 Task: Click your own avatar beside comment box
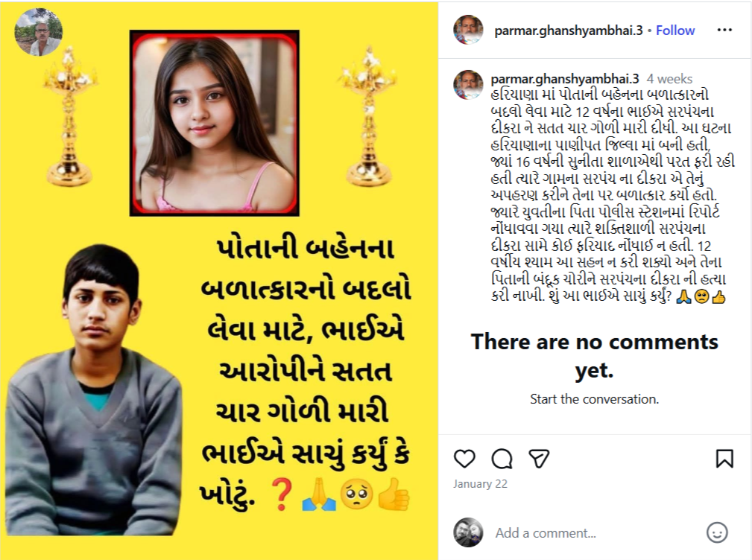click(x=468, y=532)
